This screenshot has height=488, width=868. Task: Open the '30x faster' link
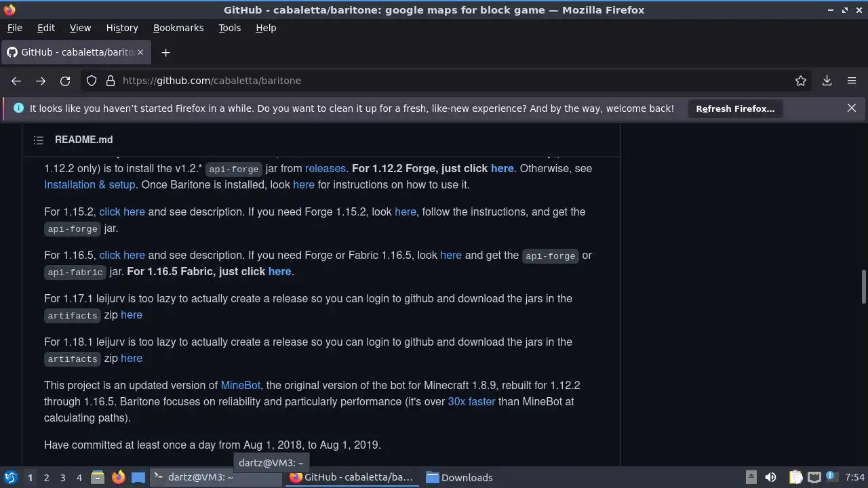(471, 401)
